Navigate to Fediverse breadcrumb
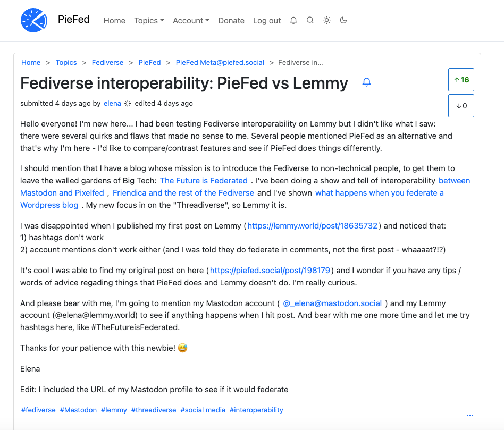 107,62
